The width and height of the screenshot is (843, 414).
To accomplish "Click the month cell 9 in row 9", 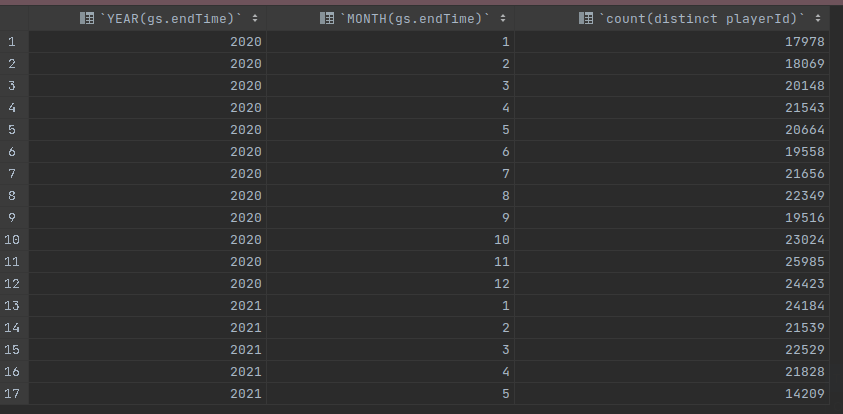I will 390,218.
